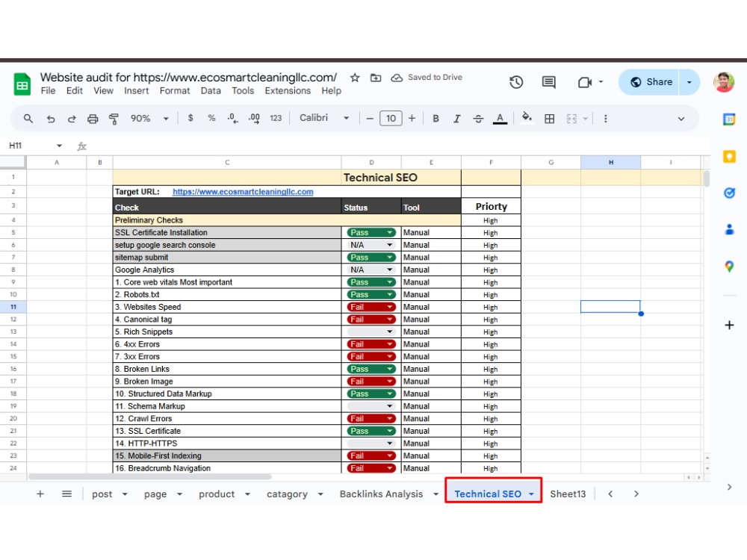Image resolution: width=747 pixels, height=560 pixels.
Task: Decrease decimal places
Action: click(233, 119)
